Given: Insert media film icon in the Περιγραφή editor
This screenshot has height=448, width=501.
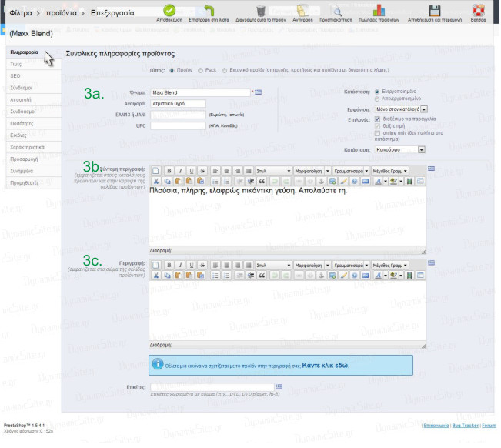Looking at the screenshot, I should click(409, 276).
